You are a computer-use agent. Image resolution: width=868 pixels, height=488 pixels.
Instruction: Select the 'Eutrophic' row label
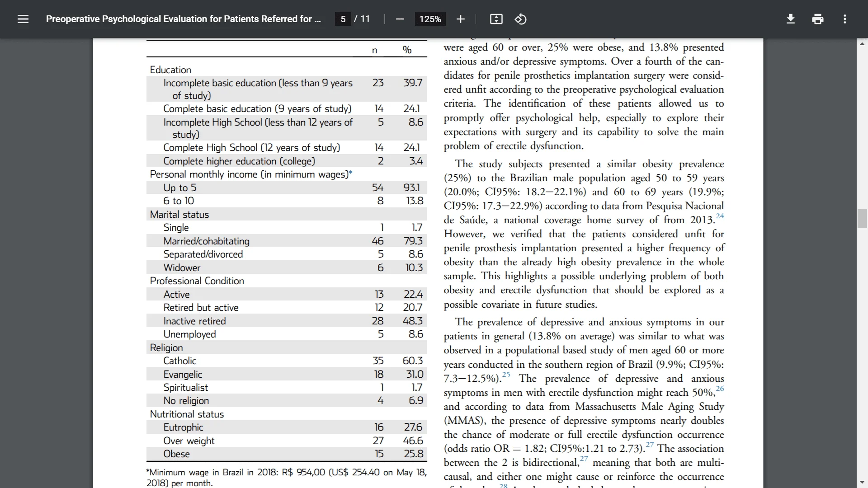click(x=183, y=427)
